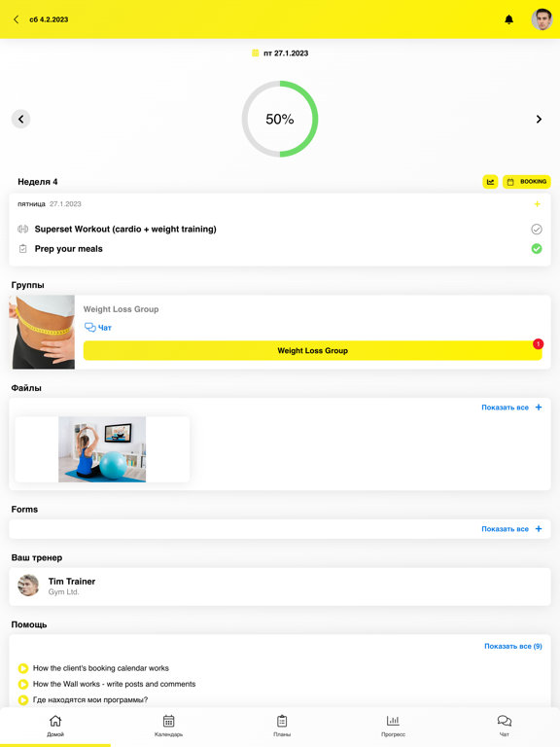
Task: Switch to Планы tab
Action: 282,726
